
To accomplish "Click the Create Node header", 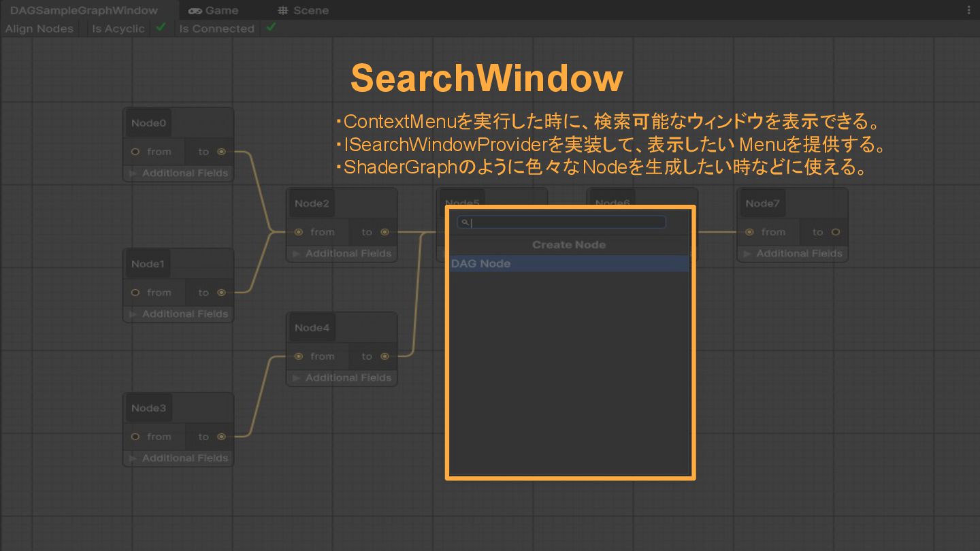I will (x=569, y=245).
